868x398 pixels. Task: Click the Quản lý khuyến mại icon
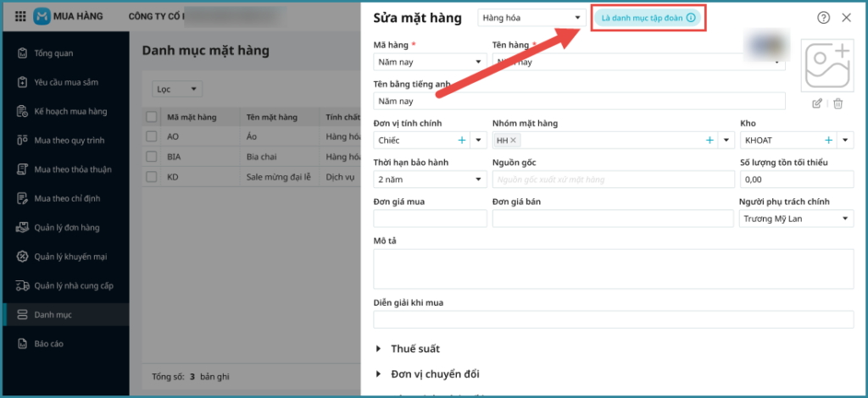point(22,257)
